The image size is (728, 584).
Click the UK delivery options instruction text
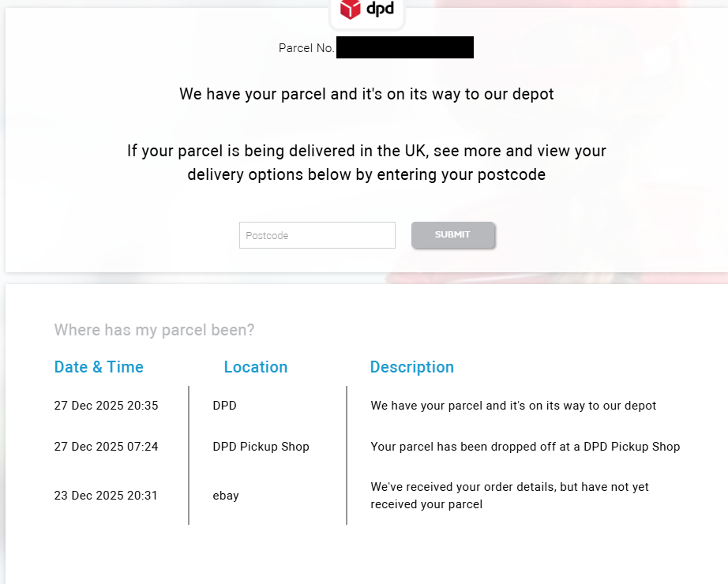[x=366, y=162]
